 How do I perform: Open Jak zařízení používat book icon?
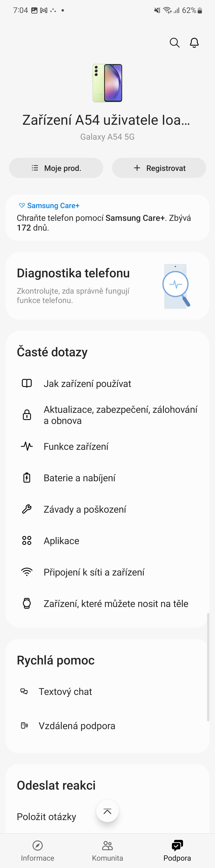[x=27, y=383]
